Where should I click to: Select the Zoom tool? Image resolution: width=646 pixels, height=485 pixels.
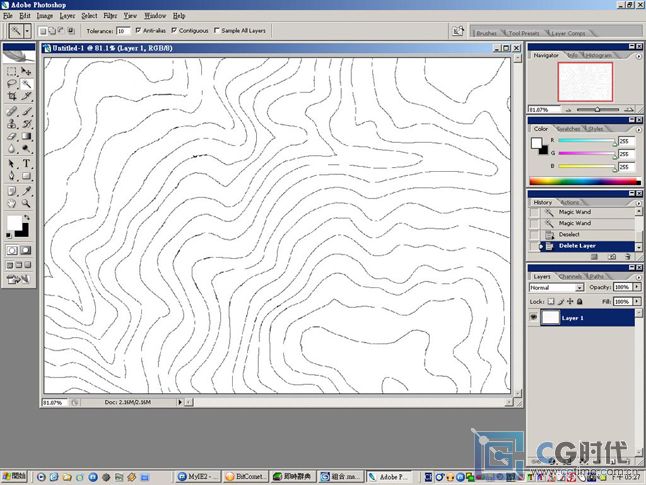(x=26, y=203)
